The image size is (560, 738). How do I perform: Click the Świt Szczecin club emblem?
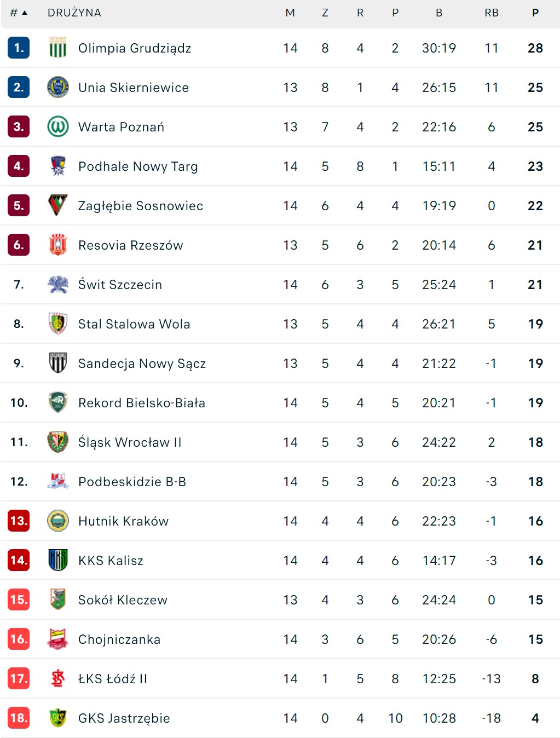(x=57, y=285)
